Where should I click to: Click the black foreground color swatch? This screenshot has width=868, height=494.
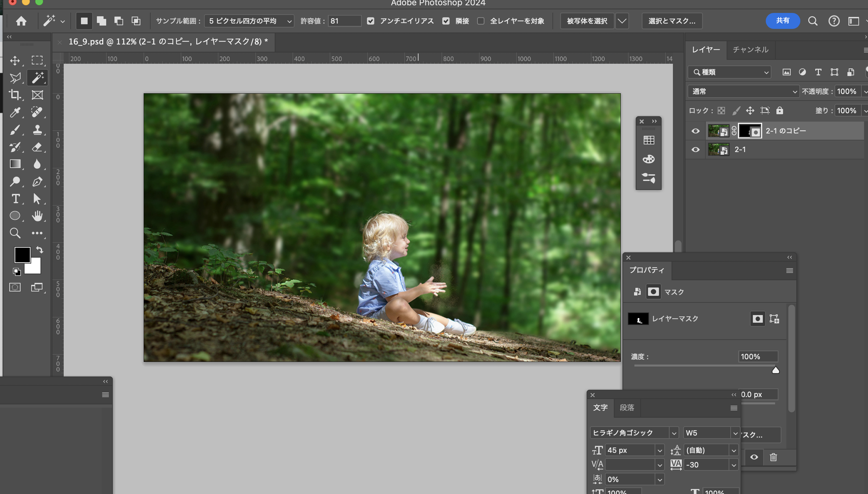coord(22,254)
